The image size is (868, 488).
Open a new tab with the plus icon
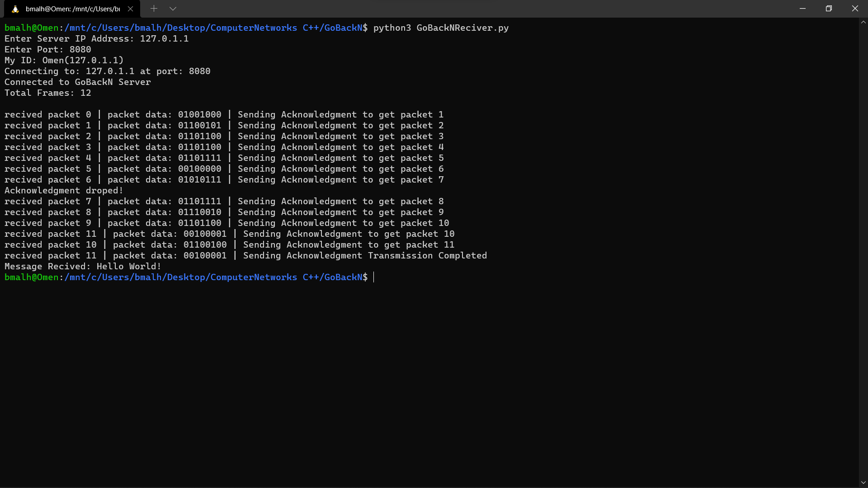tap(154, 8)
